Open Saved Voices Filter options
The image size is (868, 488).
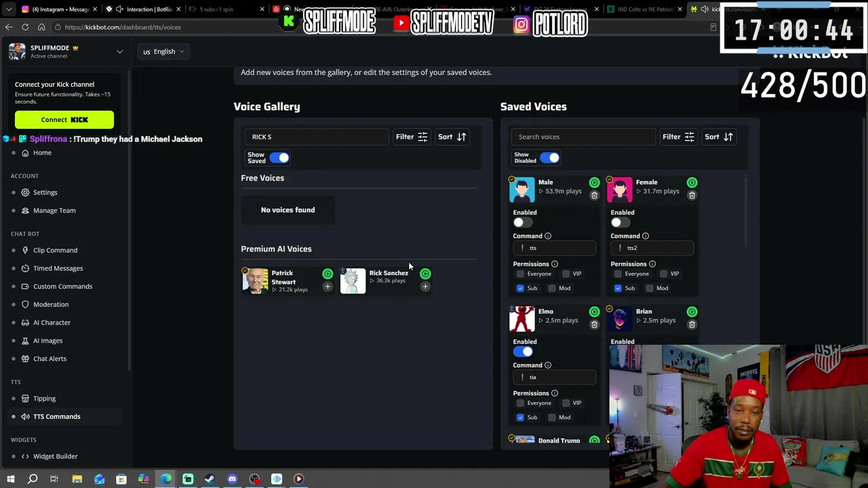pos(678,137)
